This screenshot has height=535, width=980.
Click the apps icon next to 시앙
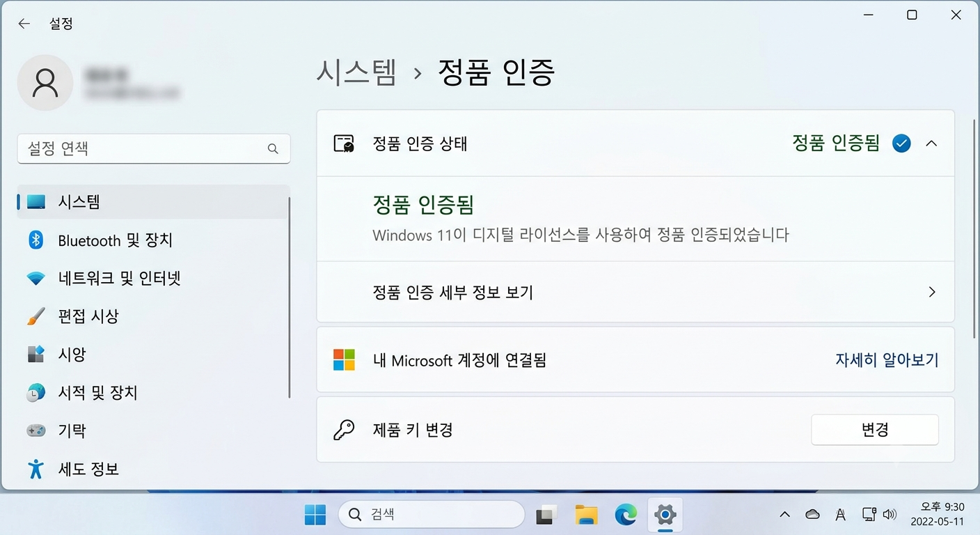(x=36, y=354)
